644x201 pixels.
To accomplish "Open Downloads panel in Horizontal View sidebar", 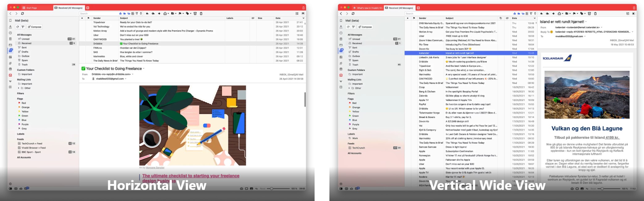I will coord(10,27).
